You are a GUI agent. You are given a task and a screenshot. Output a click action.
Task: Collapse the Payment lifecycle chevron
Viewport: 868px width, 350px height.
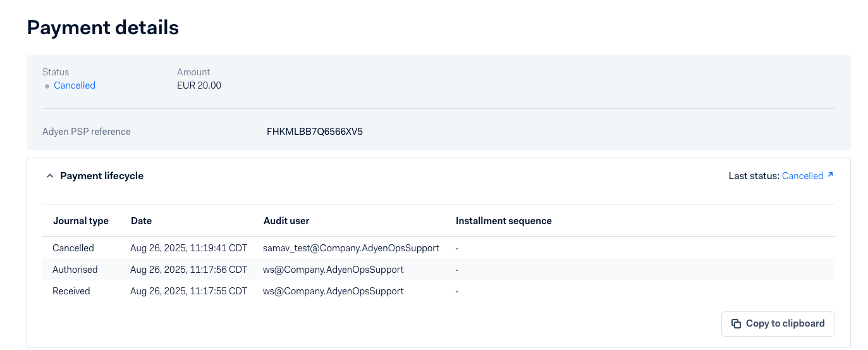[50, 176]
